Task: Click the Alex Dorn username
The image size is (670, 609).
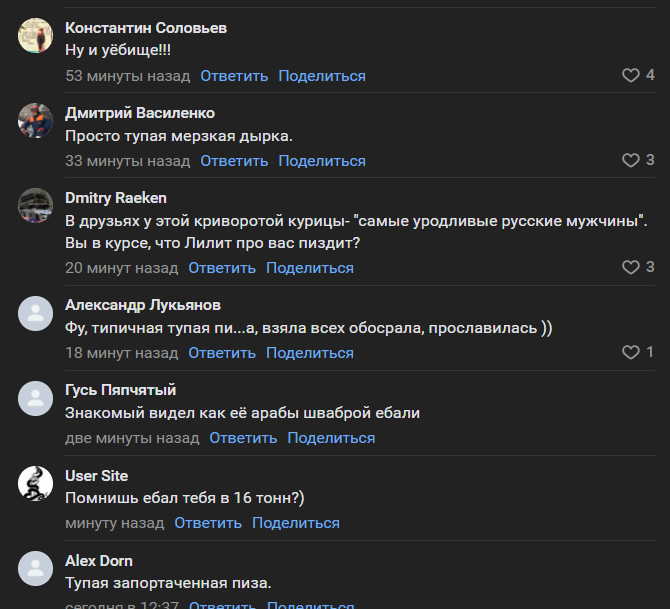Action: tap(99, 561)
